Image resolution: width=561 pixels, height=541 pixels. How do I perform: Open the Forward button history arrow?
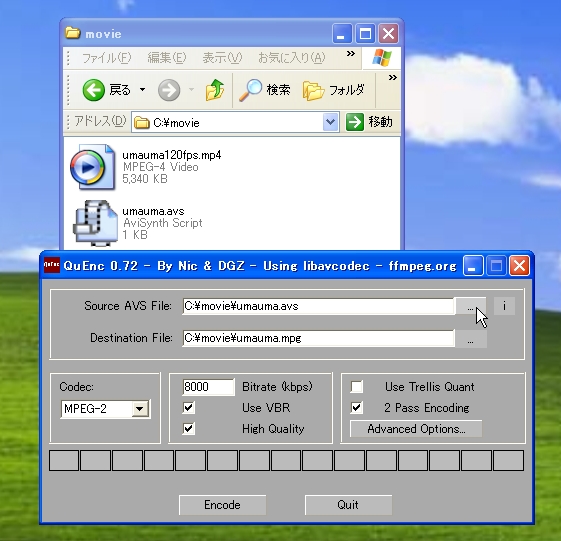point(191,89)
